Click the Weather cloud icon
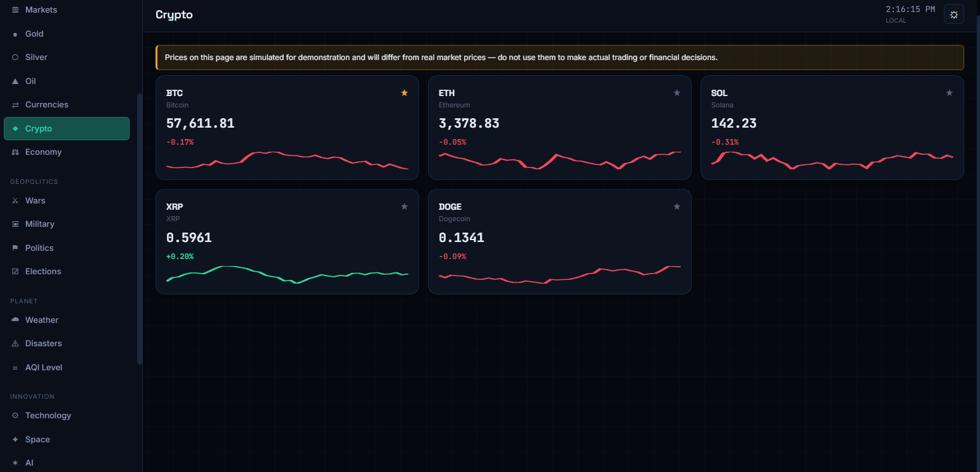 15,320
